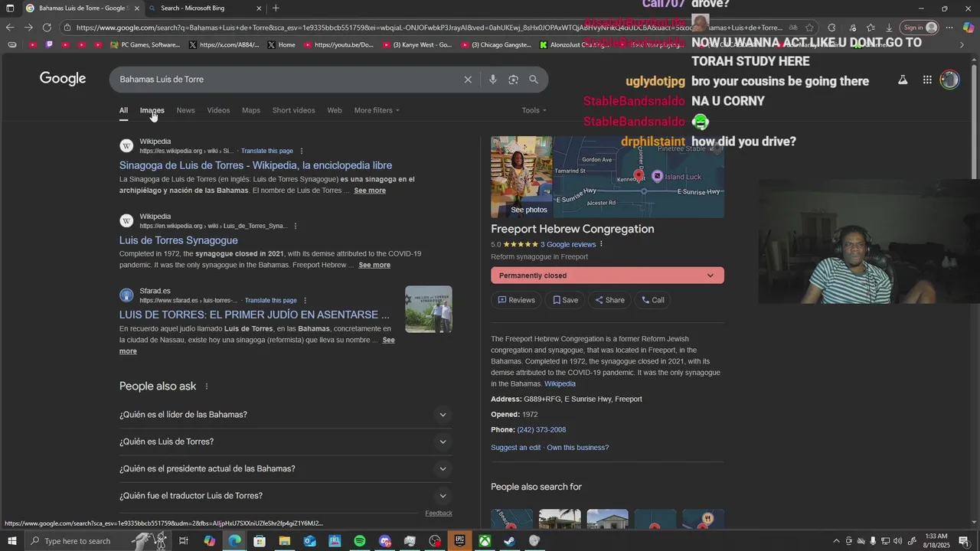980x551 pixels.
Task: Click the Save button in knowledge panel
Action: (566, 300)
